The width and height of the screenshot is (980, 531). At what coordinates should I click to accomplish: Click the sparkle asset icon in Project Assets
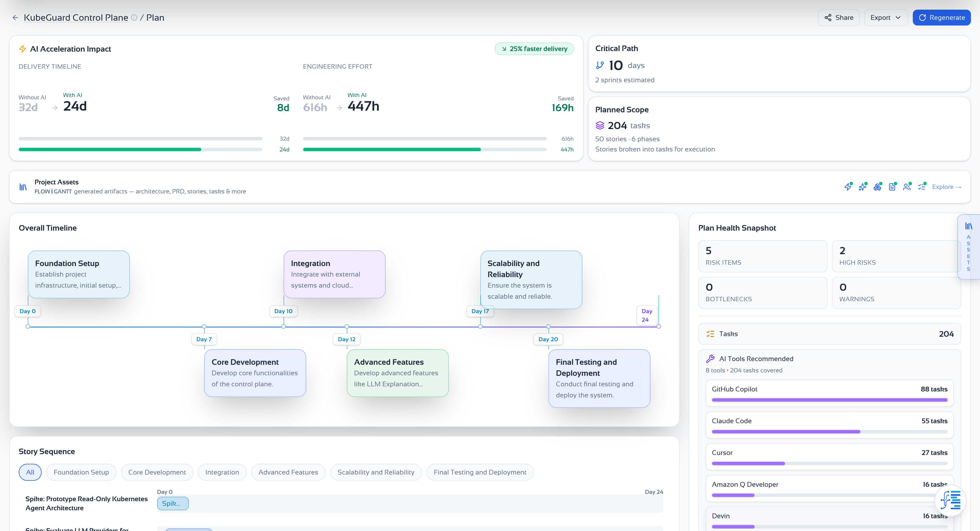tap(862, 187)
